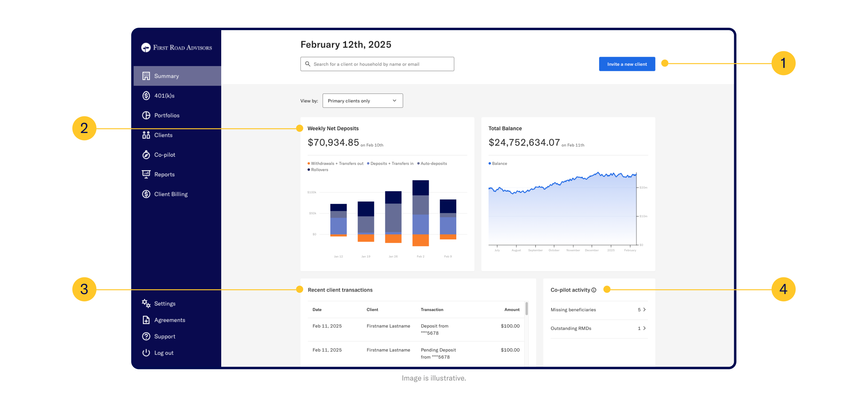Click the Weekly Net Deposits heading
Image resolution: width=868 pixels, height=398 pixels.
click(x=333, y=128)
